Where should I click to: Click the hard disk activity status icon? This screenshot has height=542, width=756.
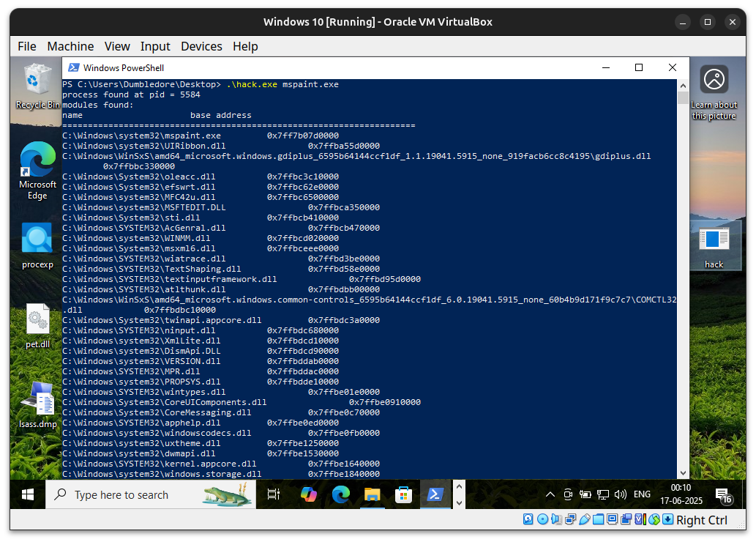point(528,520)
